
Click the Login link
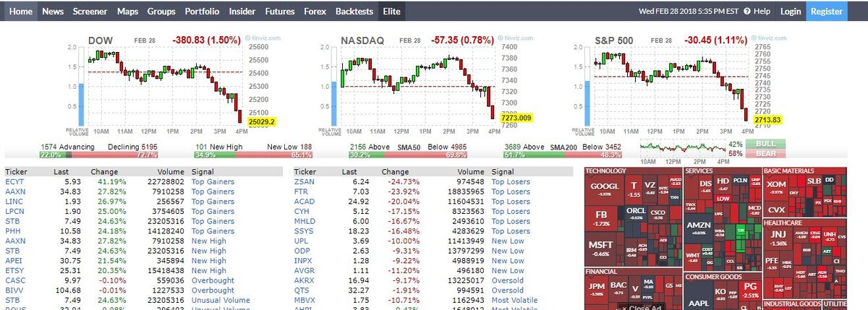pyautogui.click(x=791, y=12)
